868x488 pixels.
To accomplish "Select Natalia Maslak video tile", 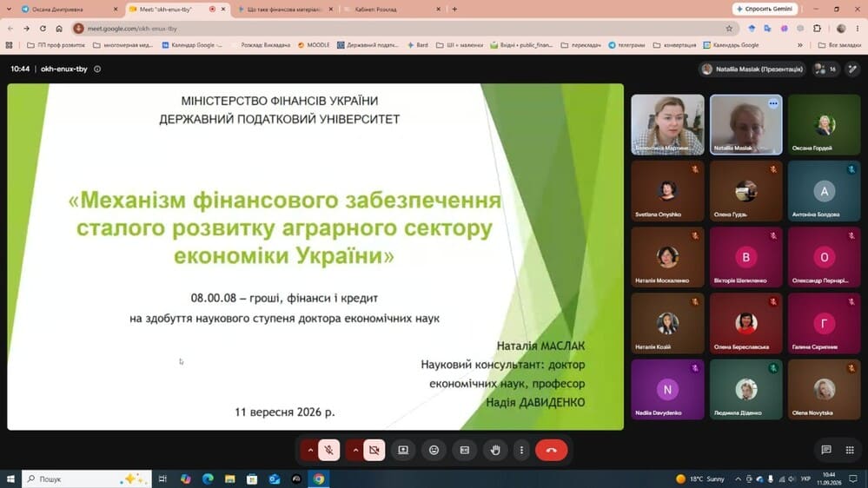I will (745, 124).
